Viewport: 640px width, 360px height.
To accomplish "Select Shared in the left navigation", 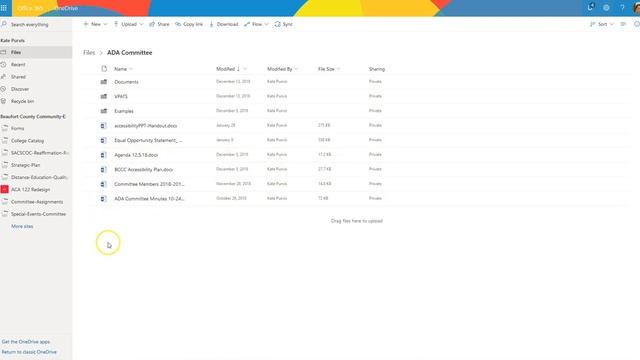I will [36, 77].
